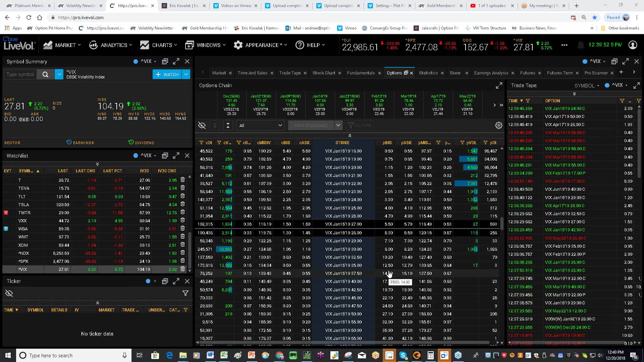Click the options chain settings gear icon
Screen dimensions: 644x362
[x=498, y=125]
